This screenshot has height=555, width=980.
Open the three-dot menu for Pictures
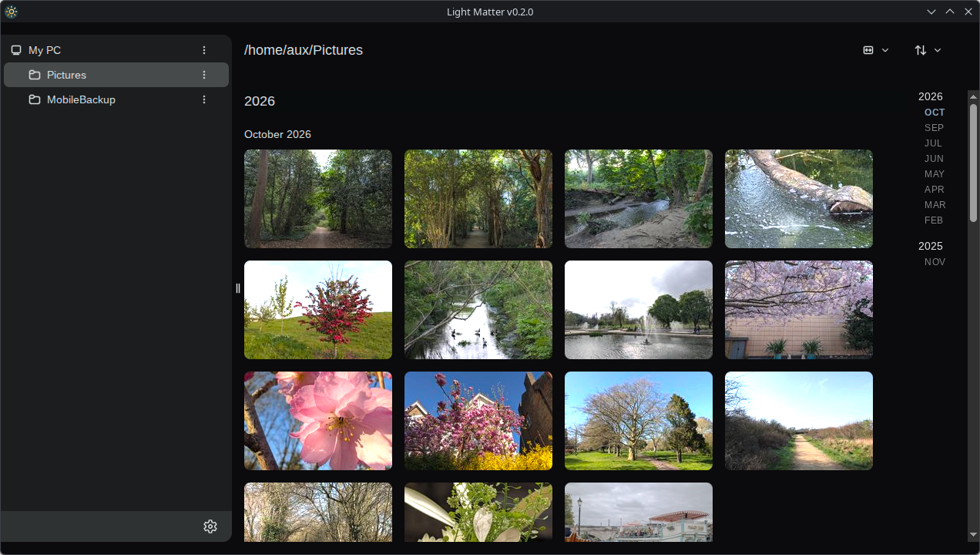(x=204, y=75)
